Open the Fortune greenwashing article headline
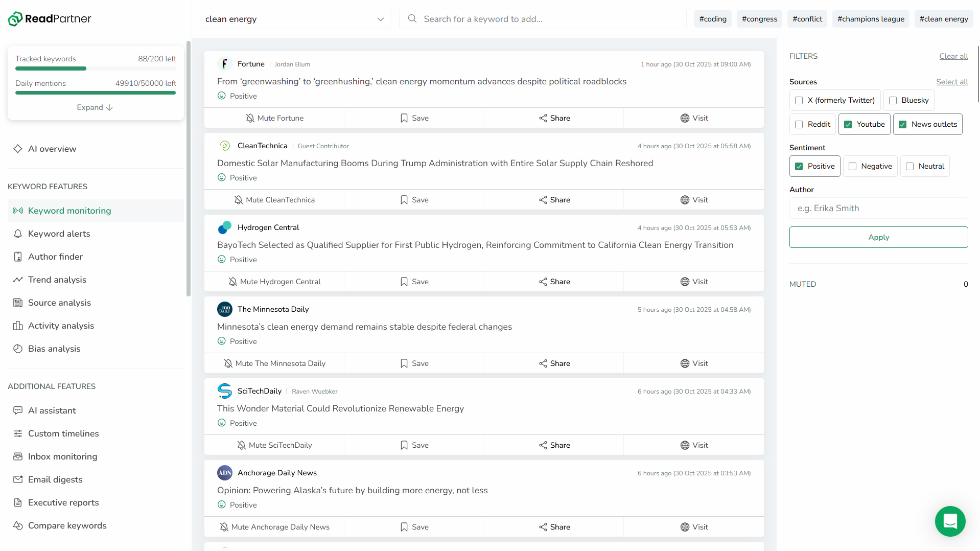 [x=422, y=81]
